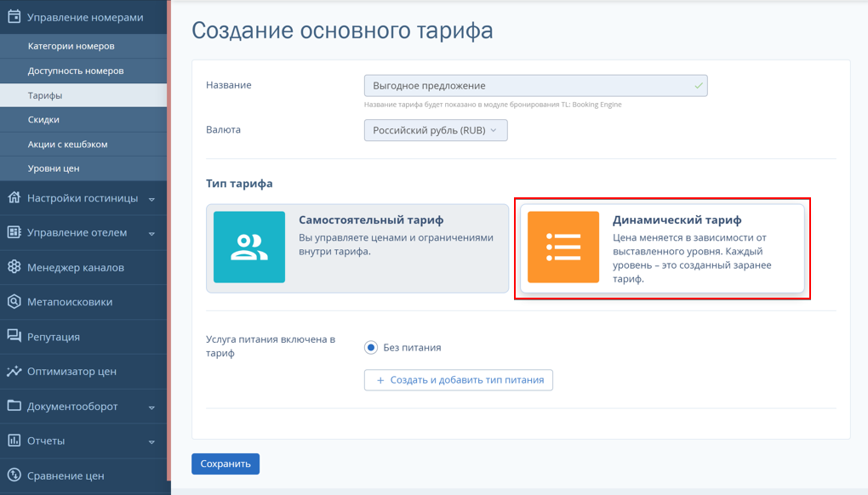Click the Метапоисковики search icon
The width and height of the screenshot is (868, 495).
coord(14,301)
